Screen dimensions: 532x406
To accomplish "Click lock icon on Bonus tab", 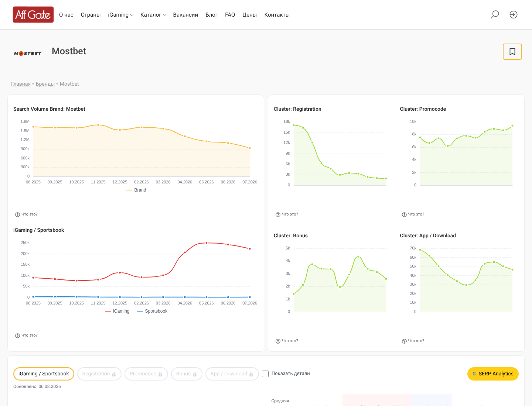I will pos(195,374).
